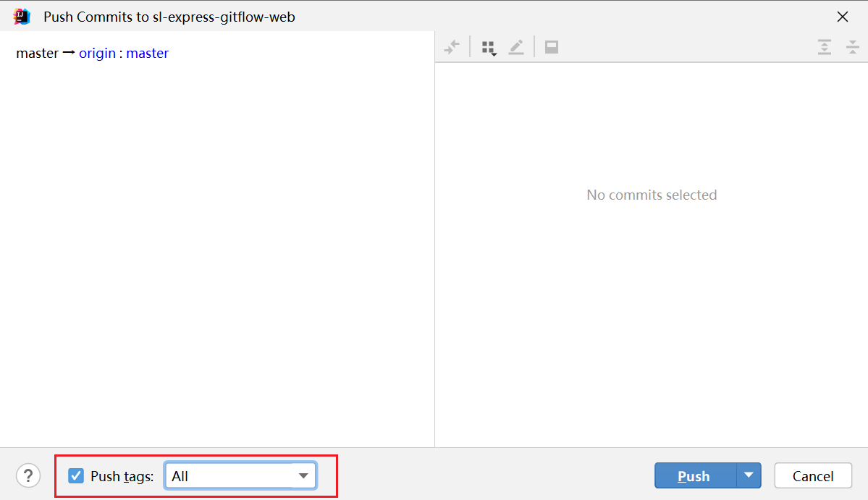
Task: Toggle the preview diff panel icon
Action: 552,47
